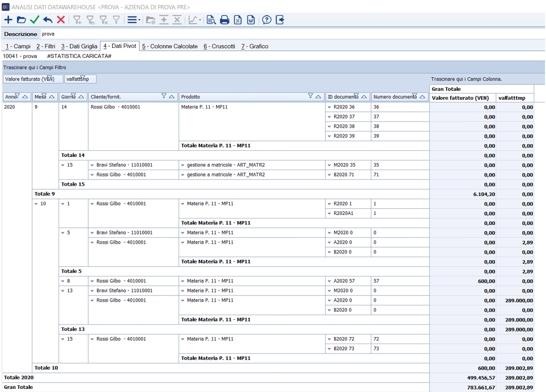Image resolution: width=546 pixels, height=392 pixels.
Task: Click the Prodotto column filter funnel
Action: (311, 96)
